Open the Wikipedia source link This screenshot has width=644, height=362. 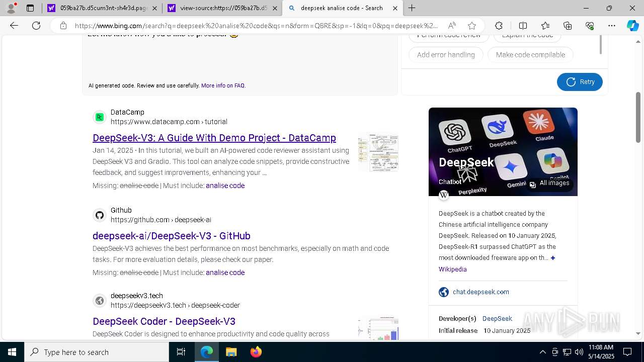point(452,269)
